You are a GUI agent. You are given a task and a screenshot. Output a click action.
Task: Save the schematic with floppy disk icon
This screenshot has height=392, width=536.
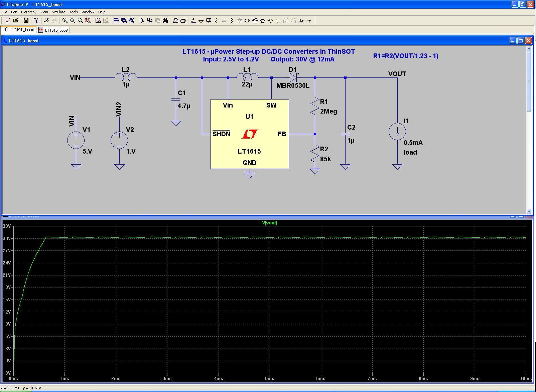click(x=26, y=21)
